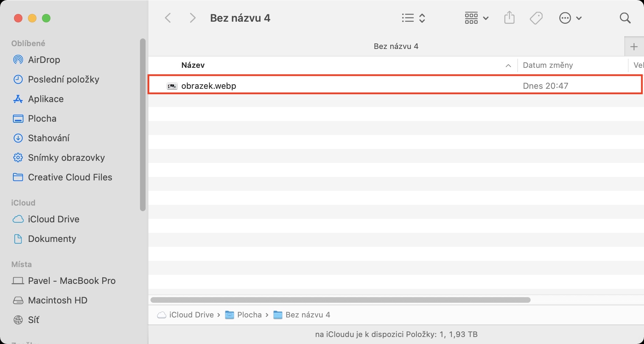Click the horizontal scrollbar in file list

(340, 300)
